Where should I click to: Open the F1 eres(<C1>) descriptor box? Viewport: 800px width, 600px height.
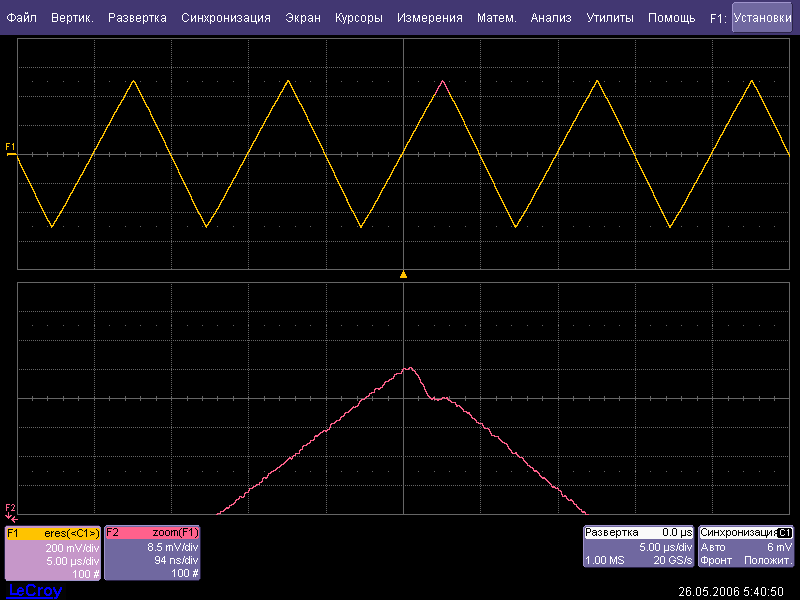(53, 553)
